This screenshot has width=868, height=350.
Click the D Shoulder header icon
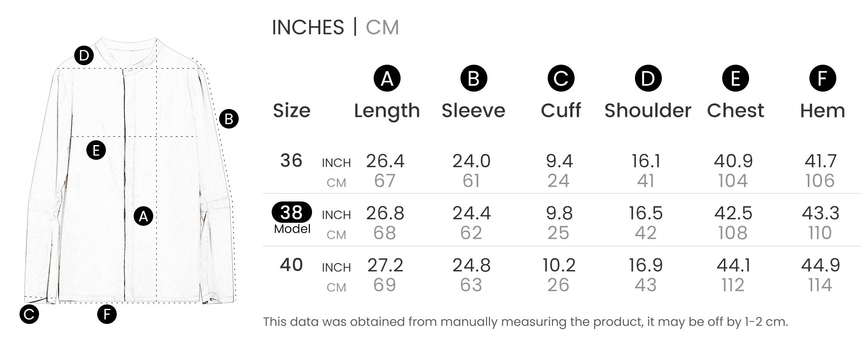coord(648,79)
